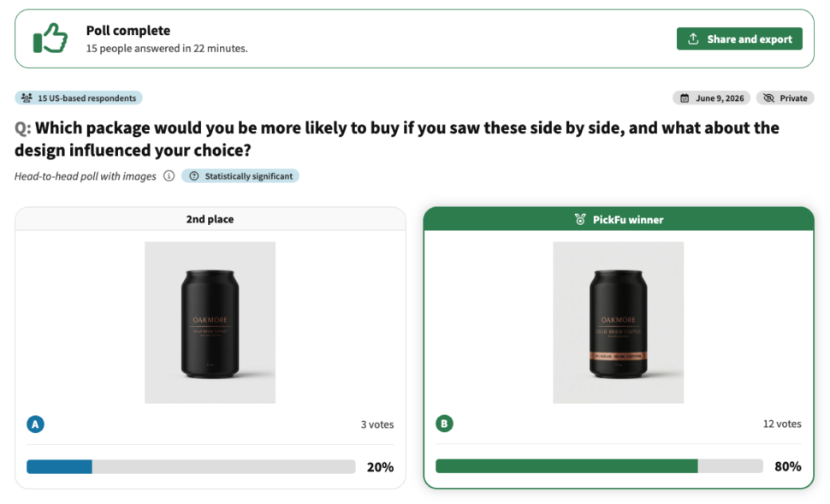Click the 12 votes label
Image resolution: width=830 pixels, height=504 pixels.
[x=782, y=424]
